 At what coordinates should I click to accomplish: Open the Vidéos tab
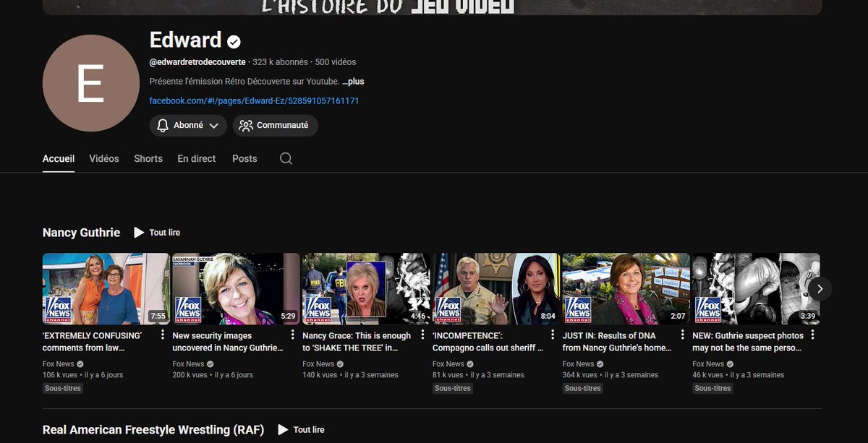click(x=104, y=158)
